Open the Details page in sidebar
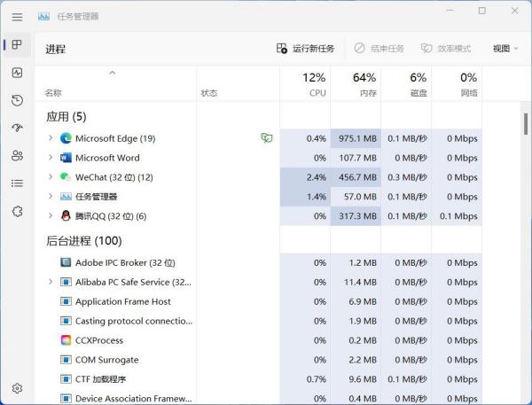This screenshot has width=532, height=405. pyautogui.click(x=17, y=183)
